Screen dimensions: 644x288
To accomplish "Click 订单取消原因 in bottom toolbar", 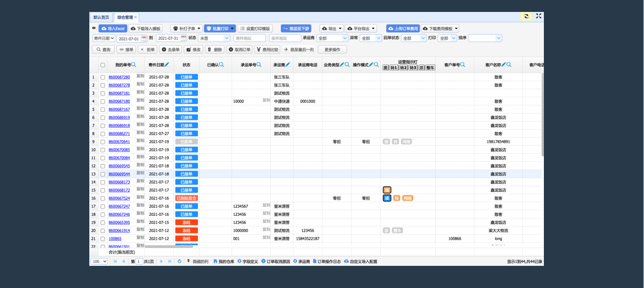I will 275,261.
